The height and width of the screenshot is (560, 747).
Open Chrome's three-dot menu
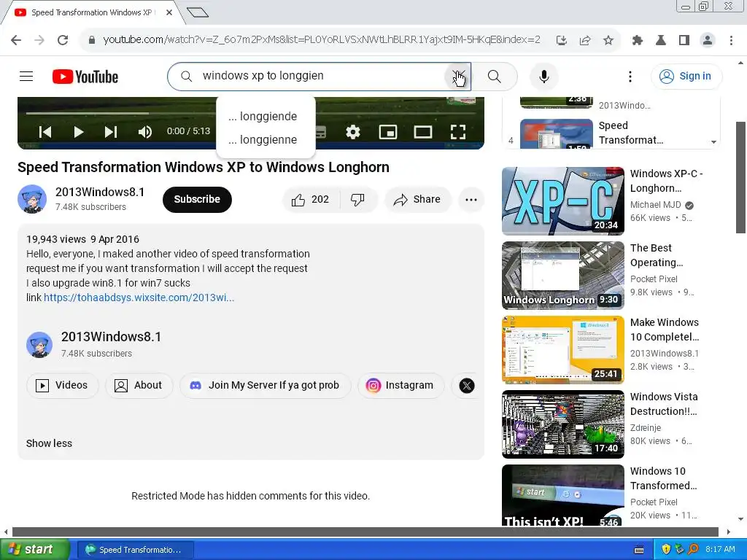731,40
